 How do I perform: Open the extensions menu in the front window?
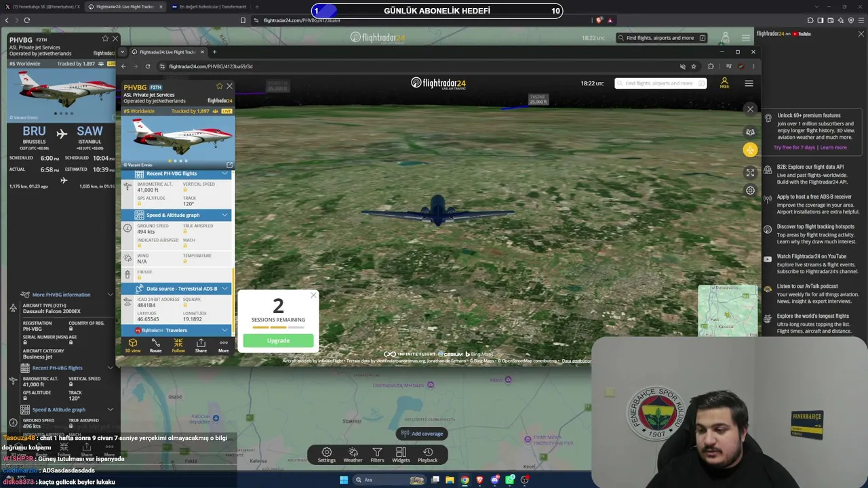coord(711,66)
